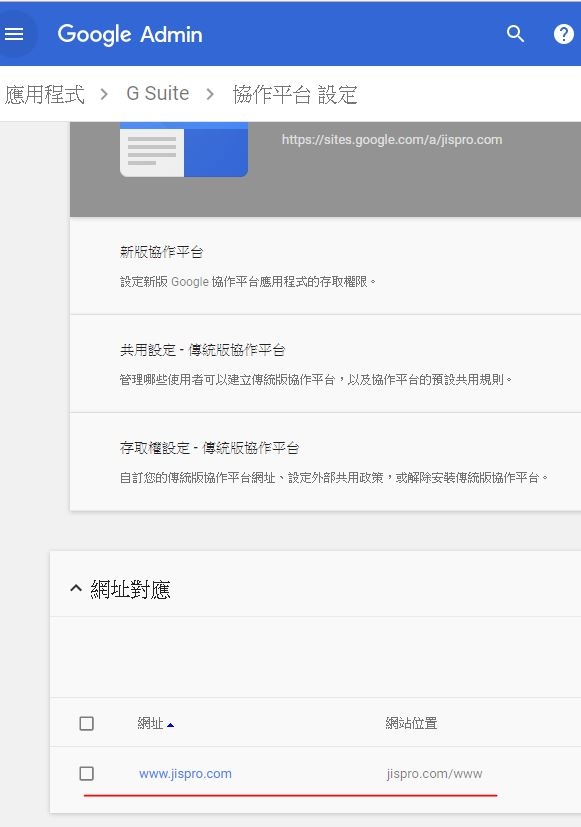Open 新版協作平台 settings section
Screen dimensions: 581x827
[x=325, y=266]
